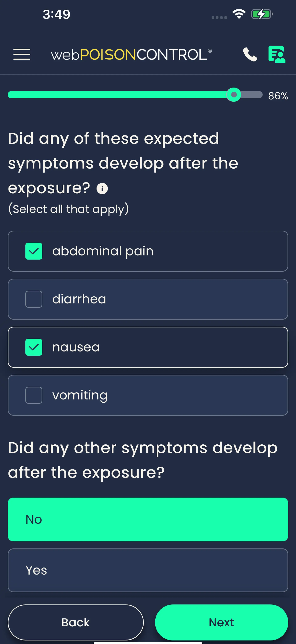
Task: Tap the diarrhea option label
Action: [x=79, y=299]
